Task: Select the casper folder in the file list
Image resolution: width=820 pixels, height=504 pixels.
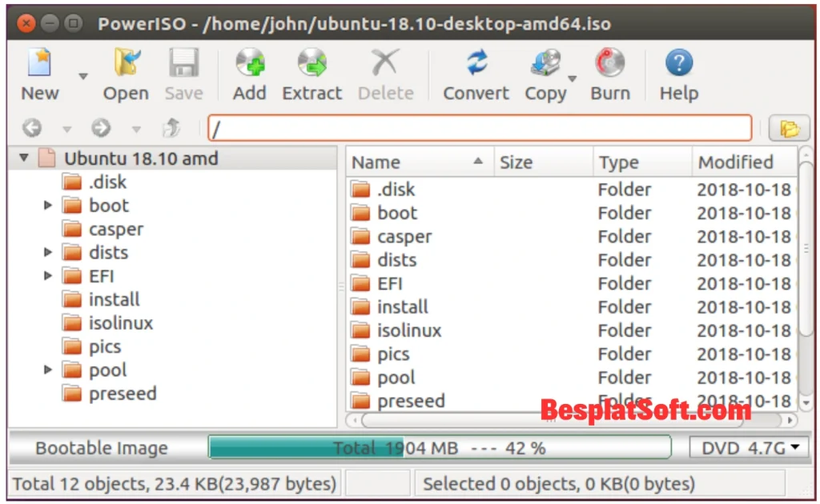Action: pyautogui.click(x=404, y=236)
